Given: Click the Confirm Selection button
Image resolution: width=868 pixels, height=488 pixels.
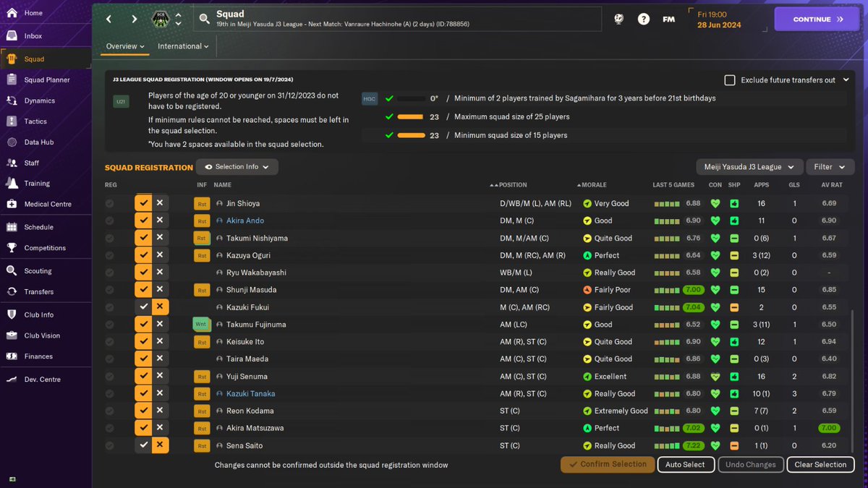Looking at the screenshot, I should pos(608,465).
